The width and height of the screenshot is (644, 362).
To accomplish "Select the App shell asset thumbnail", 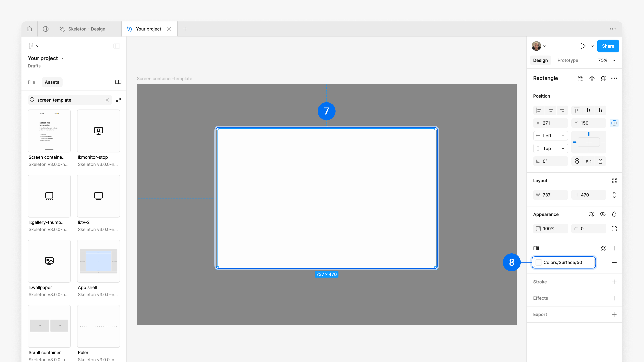I will [98, 261].
